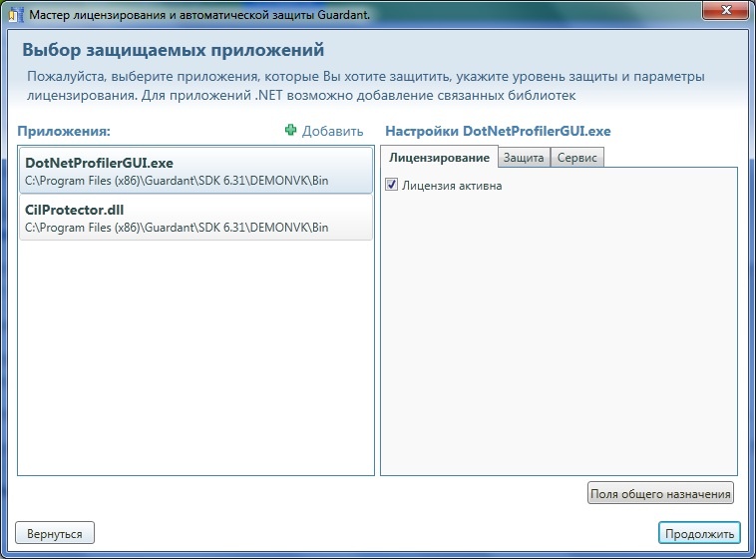
Task: Open the Сервис tab
Action: point(577,158)
